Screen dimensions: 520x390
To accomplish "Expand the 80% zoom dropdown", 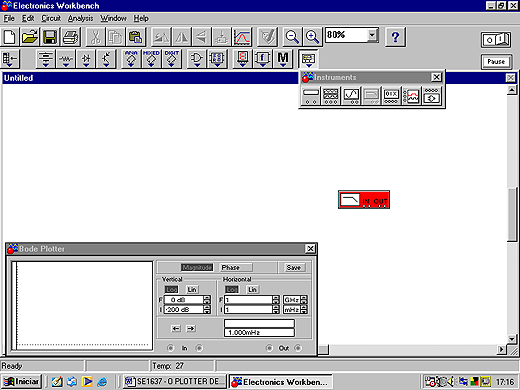I will (372, 35).
